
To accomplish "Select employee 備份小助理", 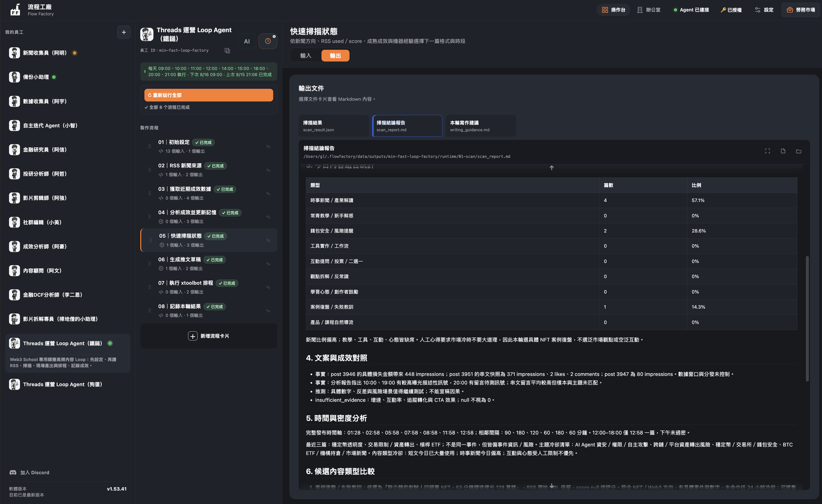I will [68, 77].
